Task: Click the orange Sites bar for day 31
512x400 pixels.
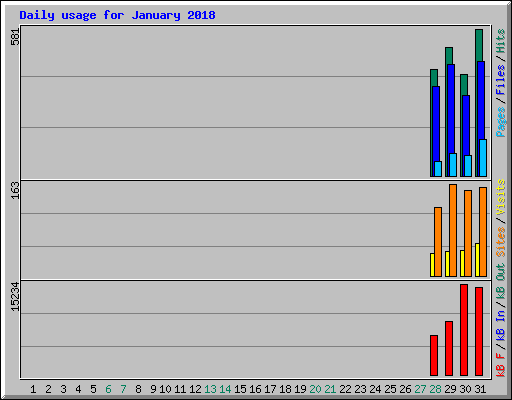Action: (483, 232)
